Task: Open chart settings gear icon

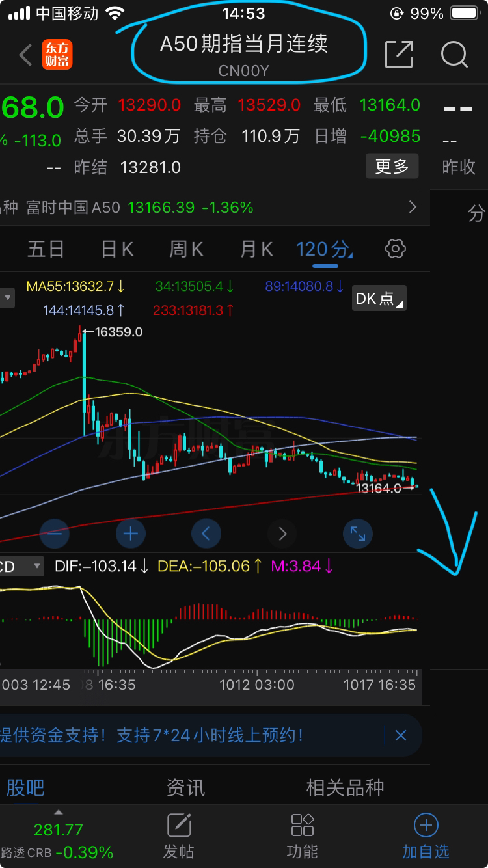Action: [x=396, y=249]
